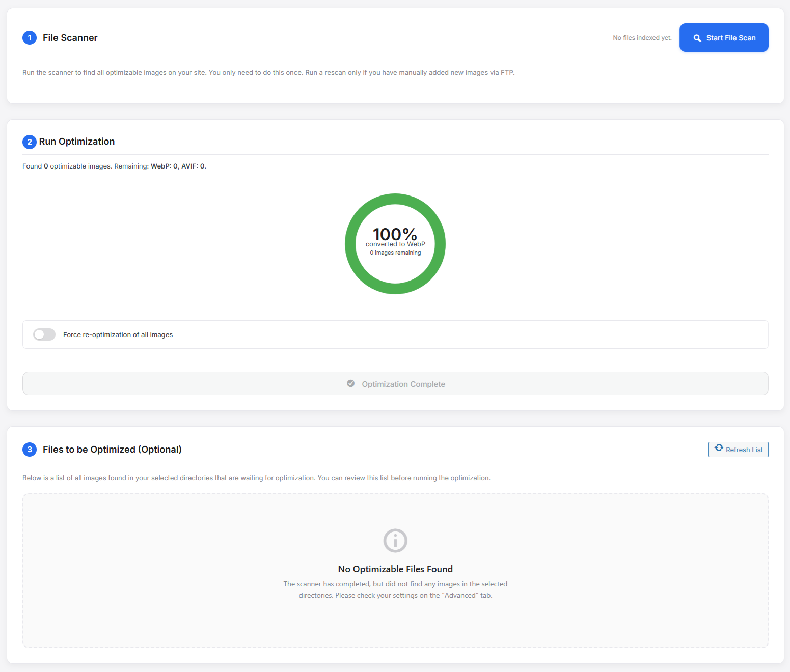The height and width of the screenshot is (672, 790).
Task: Click the step 2 badge next to Run Optimization
Action: click(30, 142)
